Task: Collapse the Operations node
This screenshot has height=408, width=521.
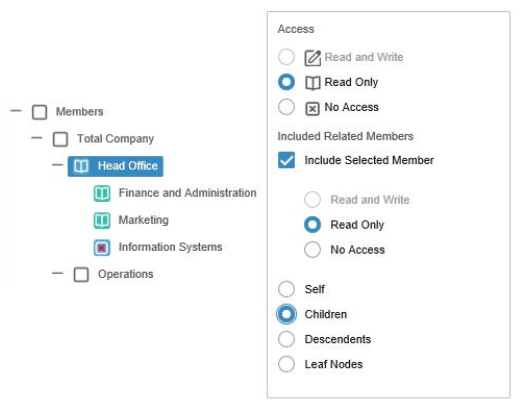Action: 57,273
